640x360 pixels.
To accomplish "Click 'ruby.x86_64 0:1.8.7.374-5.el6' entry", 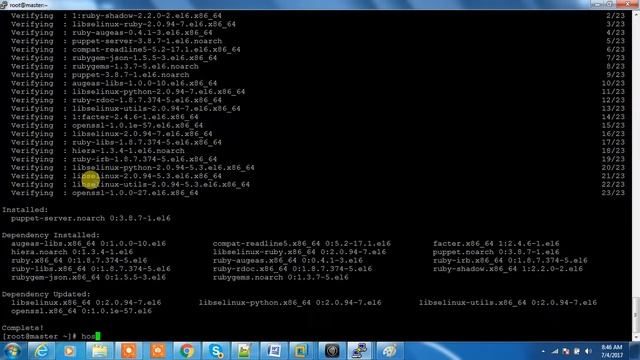I will point(79,260).
